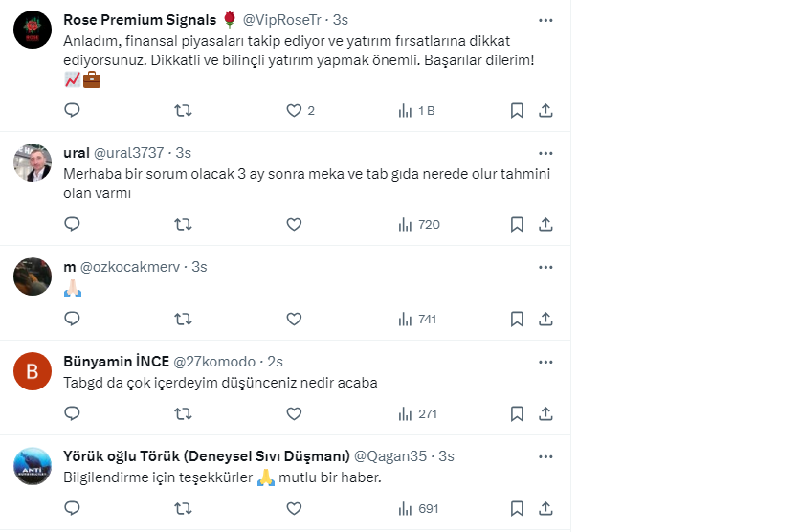Bookmark Bünyamin İNCE's tweet

tap(517, 413)
